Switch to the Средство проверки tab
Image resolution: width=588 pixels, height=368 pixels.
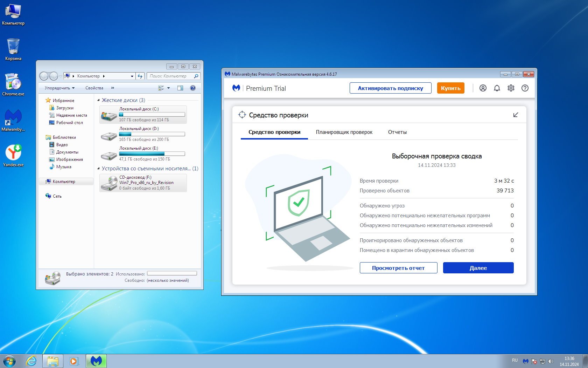(x=274, y=132)
